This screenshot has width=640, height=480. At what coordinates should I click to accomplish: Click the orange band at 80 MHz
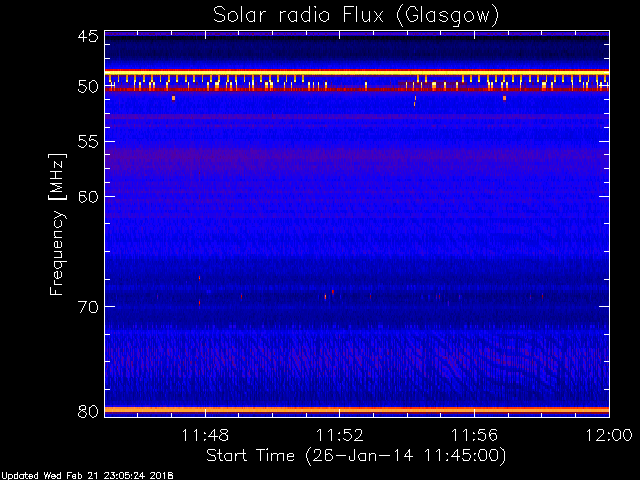357,410
